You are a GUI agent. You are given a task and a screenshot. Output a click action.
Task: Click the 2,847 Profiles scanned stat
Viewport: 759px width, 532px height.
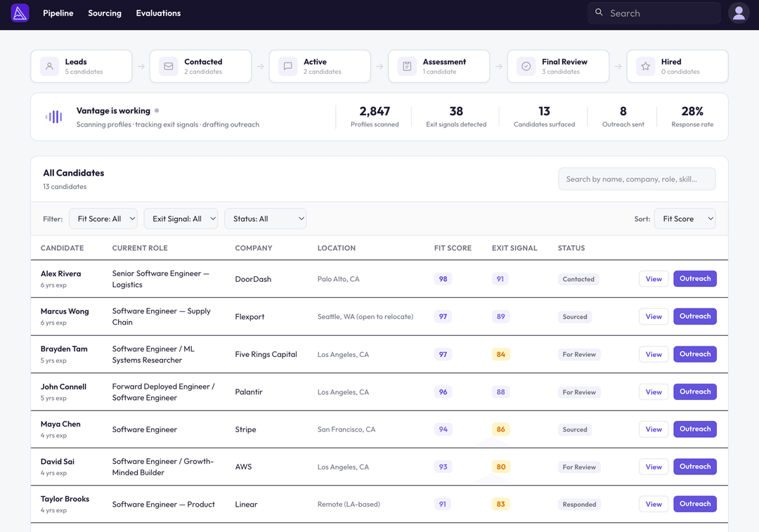(x=375, y=117)
